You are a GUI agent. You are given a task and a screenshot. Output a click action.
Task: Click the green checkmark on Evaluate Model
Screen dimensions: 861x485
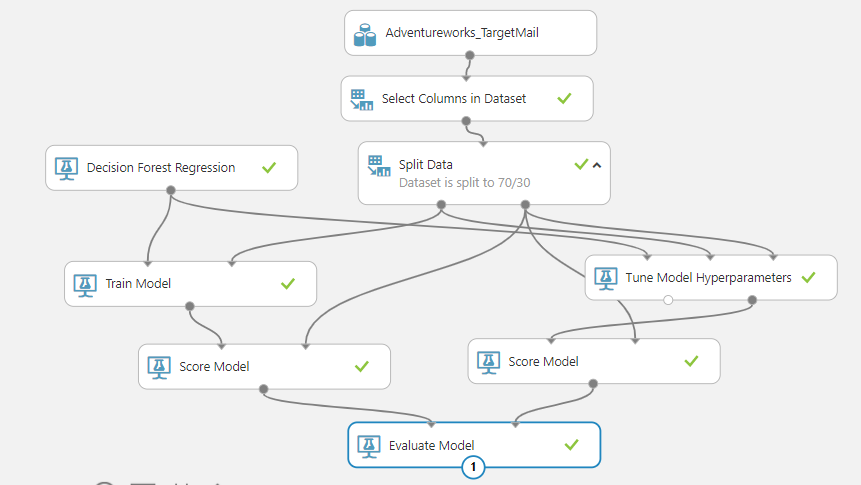pos(572,444)
